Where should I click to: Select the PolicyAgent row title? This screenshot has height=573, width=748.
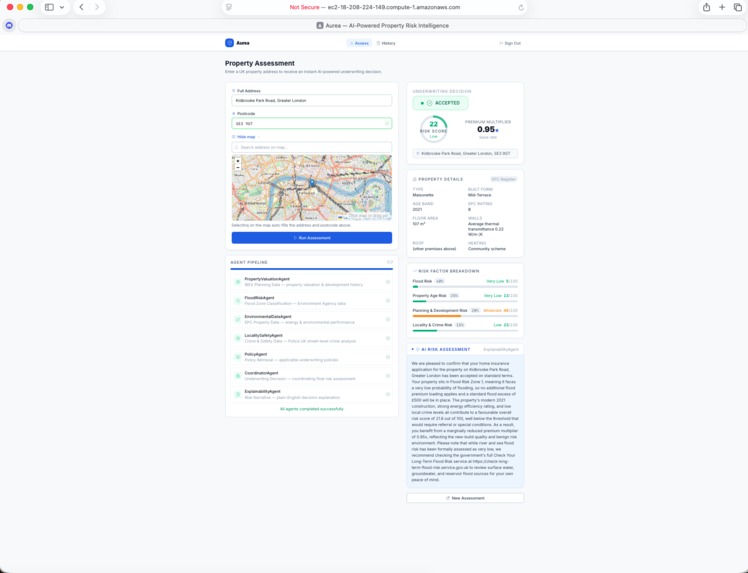(256, 354)
